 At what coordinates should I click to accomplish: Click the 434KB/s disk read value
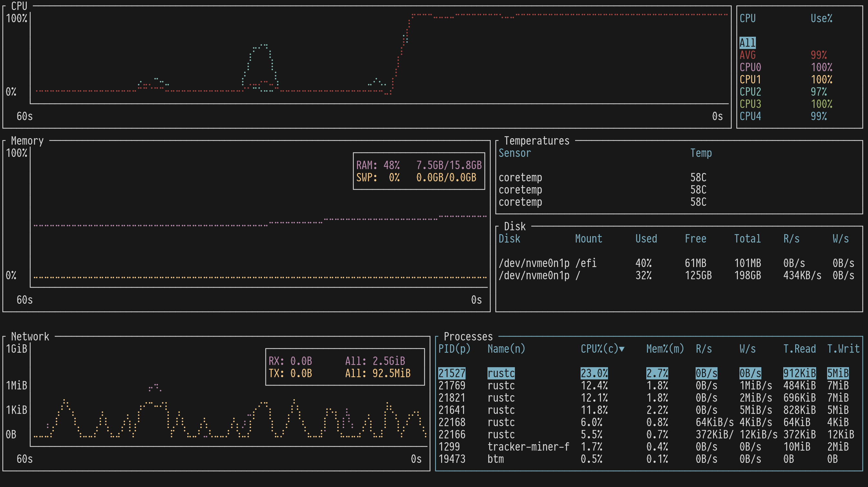tap(802, 275)
